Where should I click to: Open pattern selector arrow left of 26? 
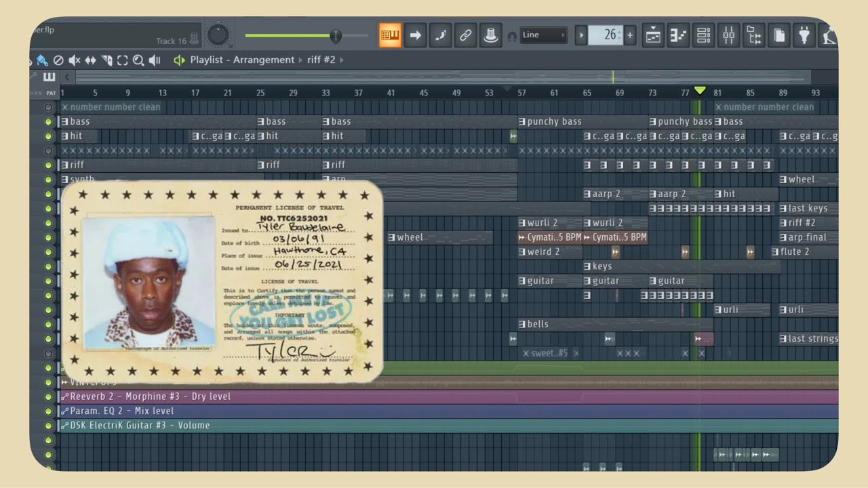coord(581,35)
